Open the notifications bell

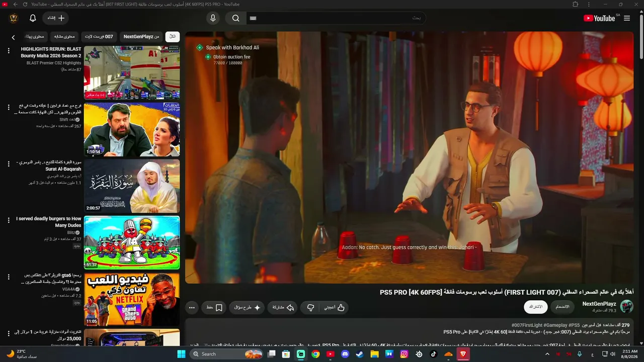click(x=33, y=18)
